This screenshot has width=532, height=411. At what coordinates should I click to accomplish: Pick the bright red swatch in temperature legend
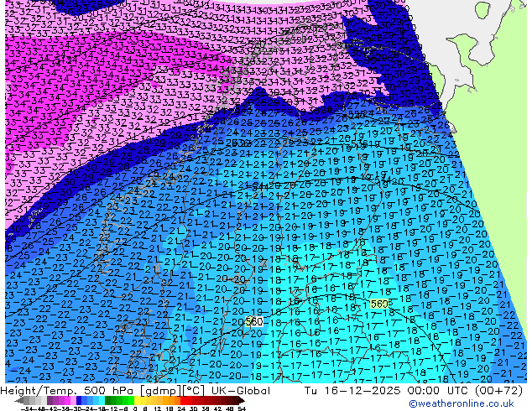tap(183, 400)
